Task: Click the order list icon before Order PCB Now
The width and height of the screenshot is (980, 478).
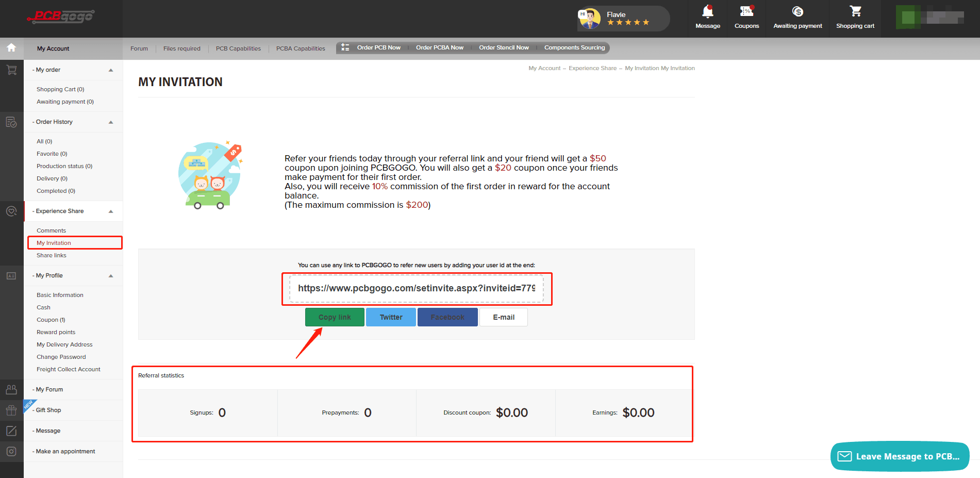Action: [x=345, y=47]
